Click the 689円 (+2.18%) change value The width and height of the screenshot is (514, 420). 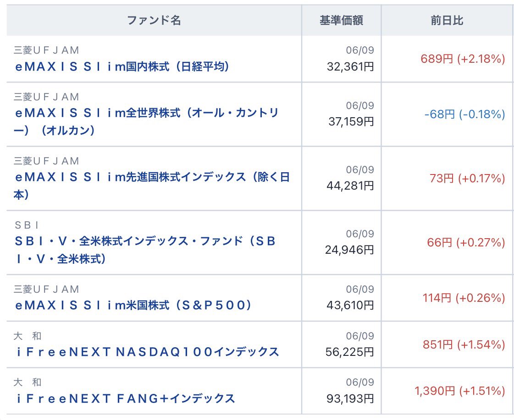463,59
